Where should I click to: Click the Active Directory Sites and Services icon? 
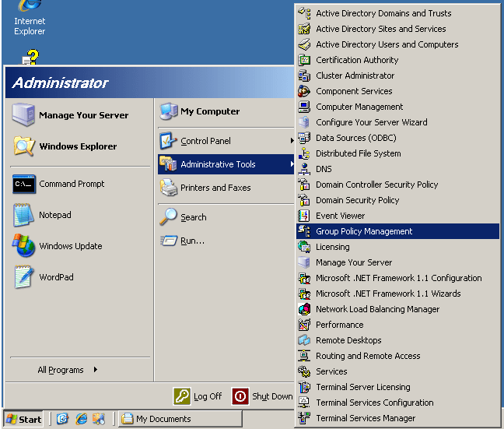[304, 29]
